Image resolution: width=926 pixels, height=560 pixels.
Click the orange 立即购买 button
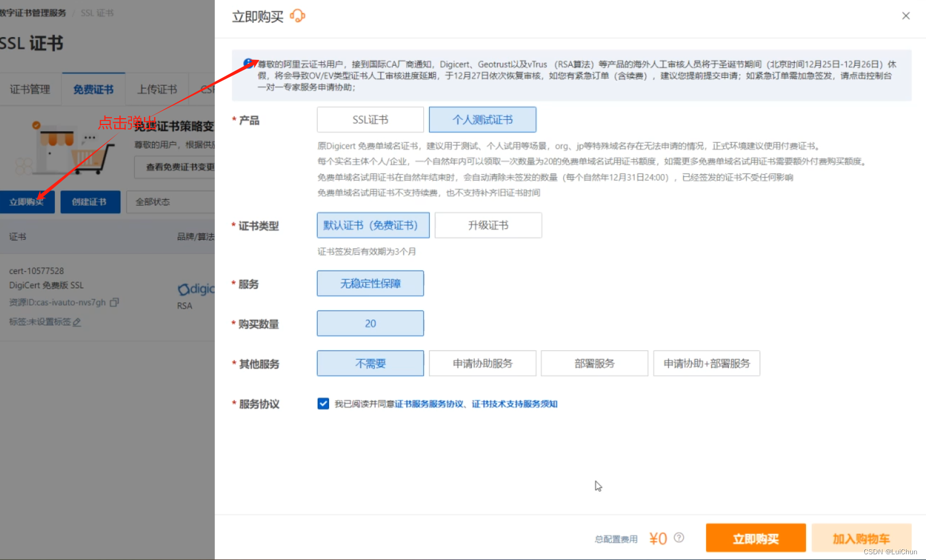[756, 538]
